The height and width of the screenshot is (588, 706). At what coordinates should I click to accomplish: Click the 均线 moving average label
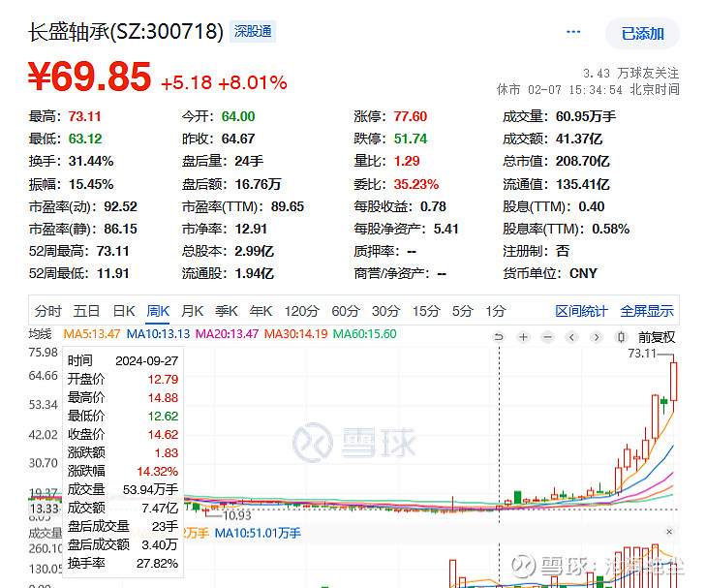coord(40,334)
